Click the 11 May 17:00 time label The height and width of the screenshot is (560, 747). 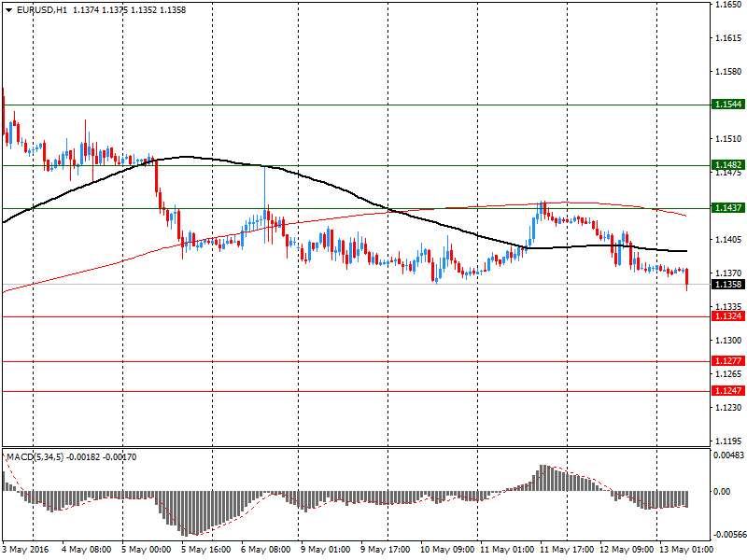coord(567,550)
